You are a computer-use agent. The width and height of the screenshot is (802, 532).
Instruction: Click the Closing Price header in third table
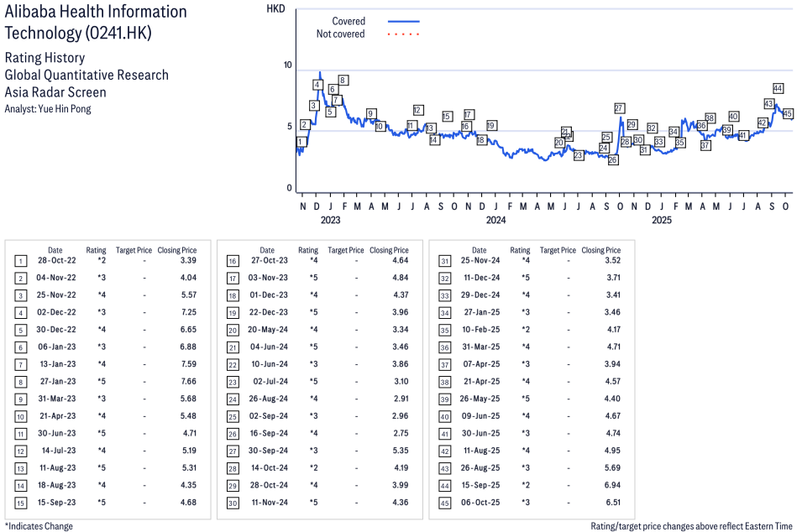(600, 250)
